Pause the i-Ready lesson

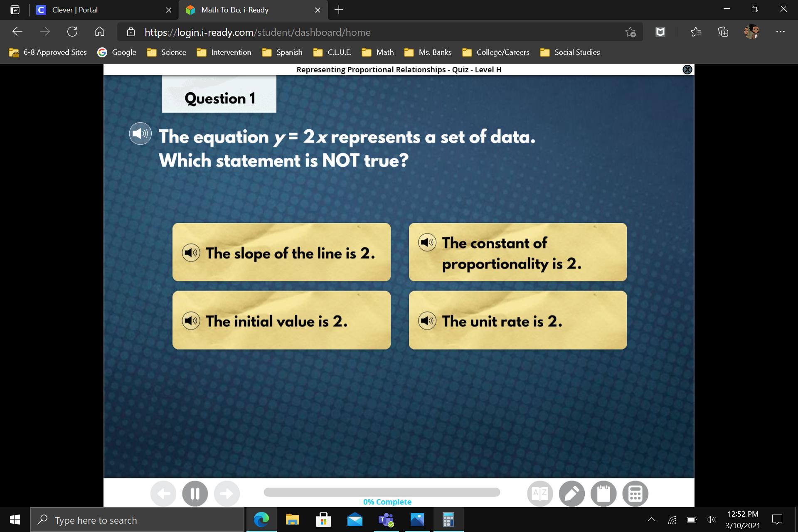[195, 494]
